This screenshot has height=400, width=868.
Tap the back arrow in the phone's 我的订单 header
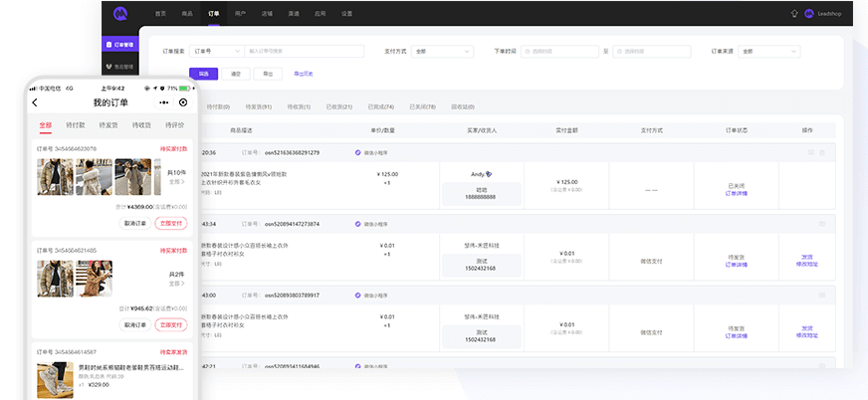pos(35,102)
